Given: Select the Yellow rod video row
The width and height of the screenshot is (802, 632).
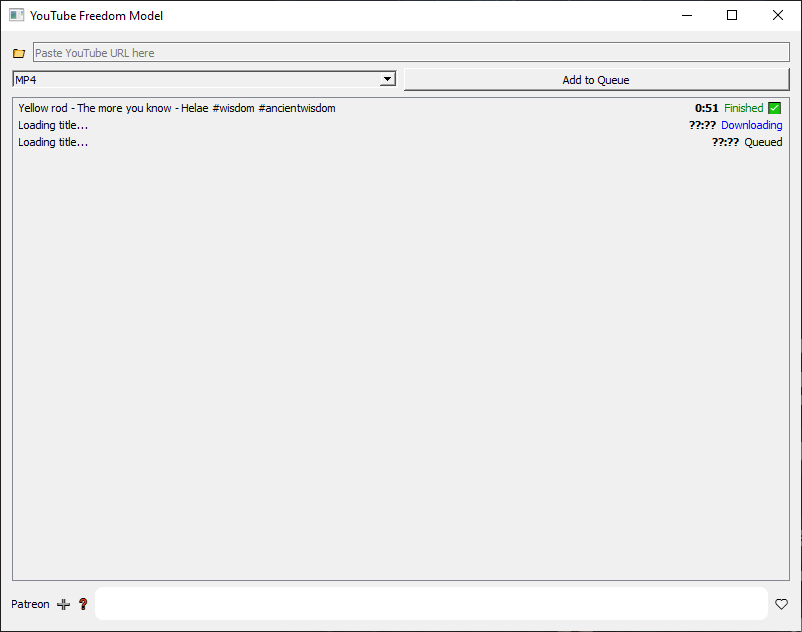Looking at the screenshot, I should pyautogui.click(x=400, y=108).
